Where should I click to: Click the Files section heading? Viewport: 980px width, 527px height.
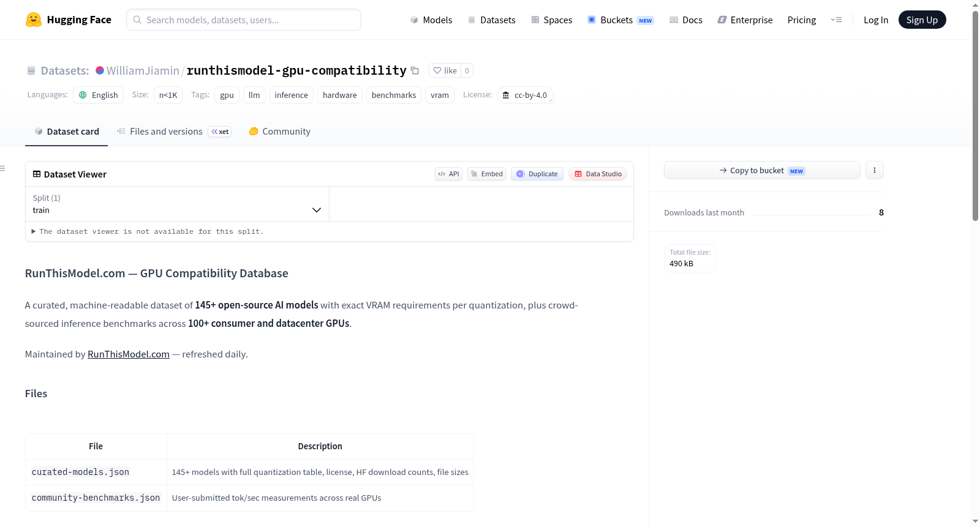[x=36, y=394]
